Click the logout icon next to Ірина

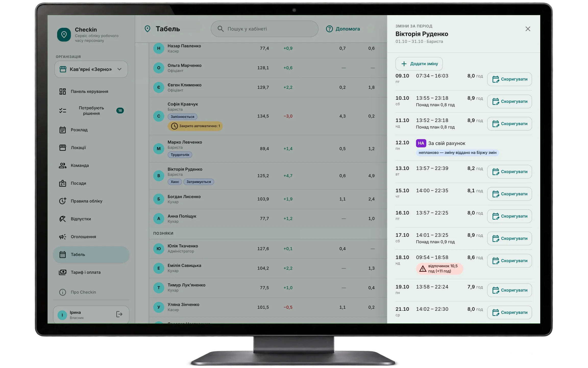(x=119, y=314)
